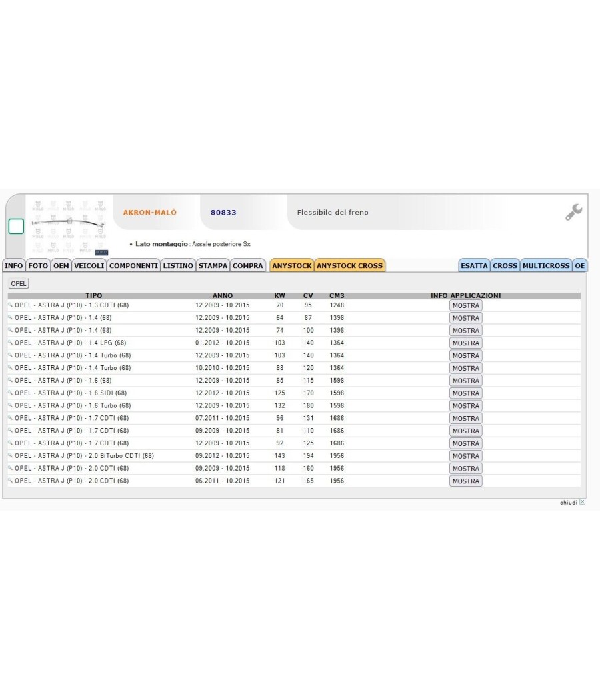Switch to the MULTICROSS tab
Screen dimensions: 600x700
pos(546,265)
